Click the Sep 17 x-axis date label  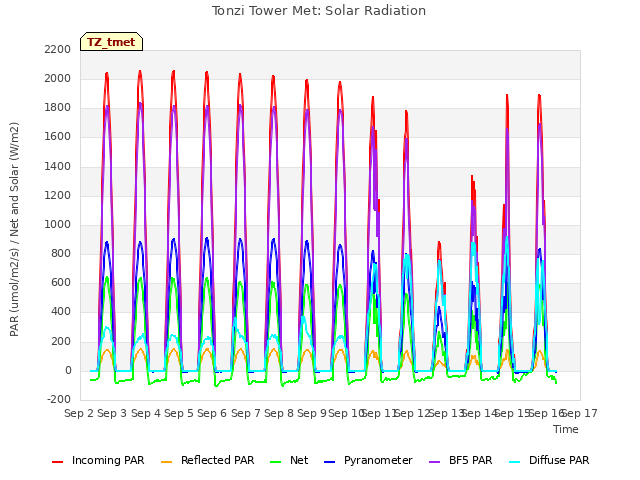(x=580, y=413)
